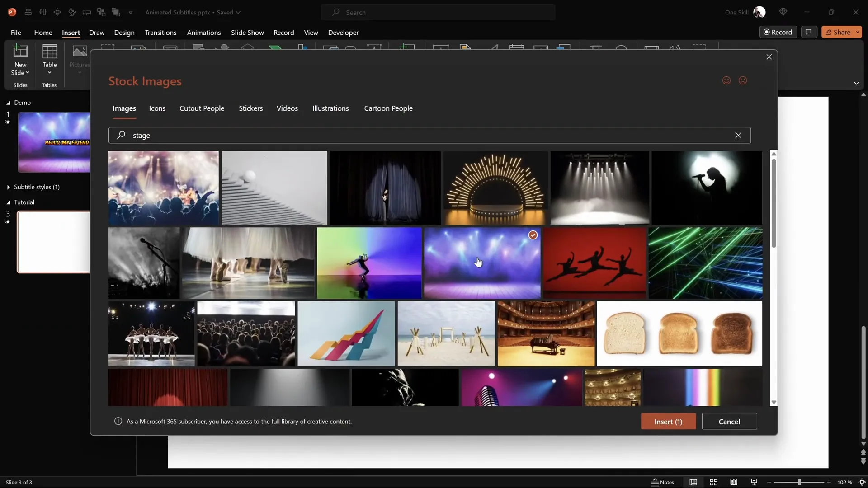Click the Table icon in ribbon
The width and height of the screenshot is (868, 488).
pos(50,52)
